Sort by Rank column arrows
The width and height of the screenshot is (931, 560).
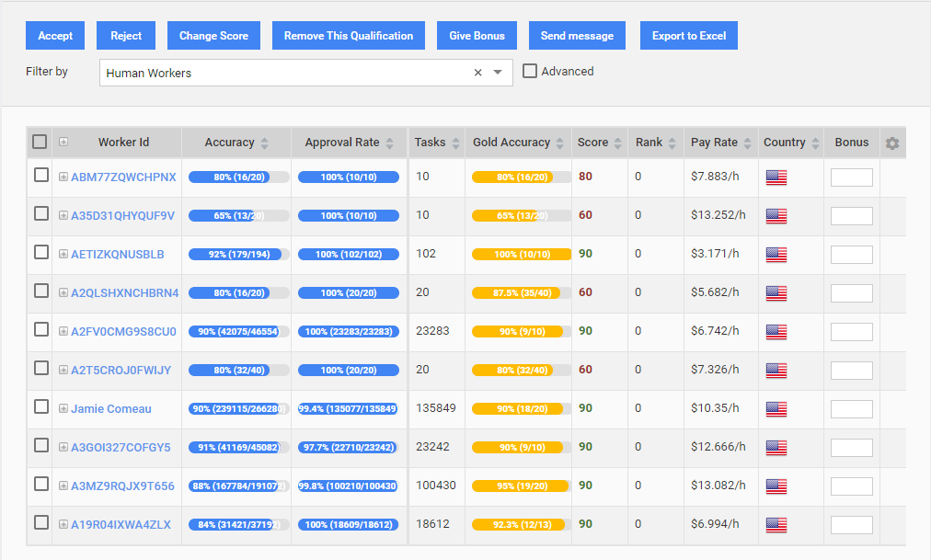point(672,143)
